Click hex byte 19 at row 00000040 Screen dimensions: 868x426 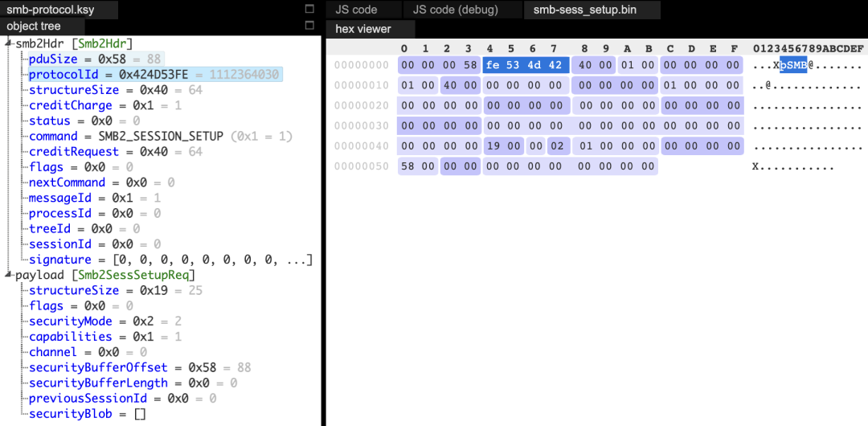[x=493, y=146]
